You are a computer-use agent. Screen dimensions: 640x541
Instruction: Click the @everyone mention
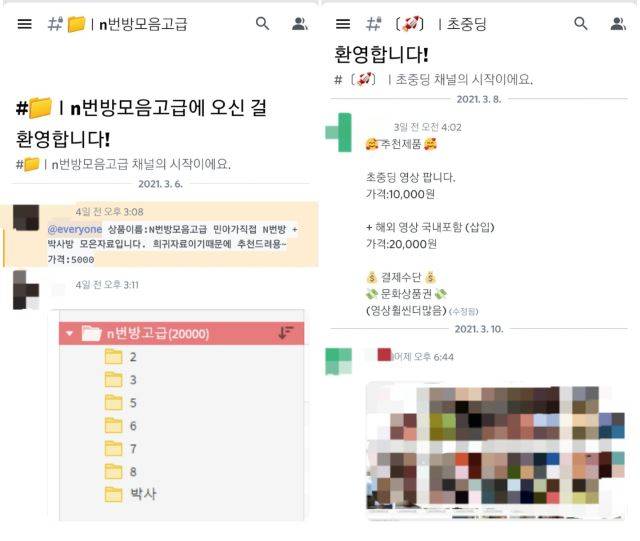coord(75,229)
